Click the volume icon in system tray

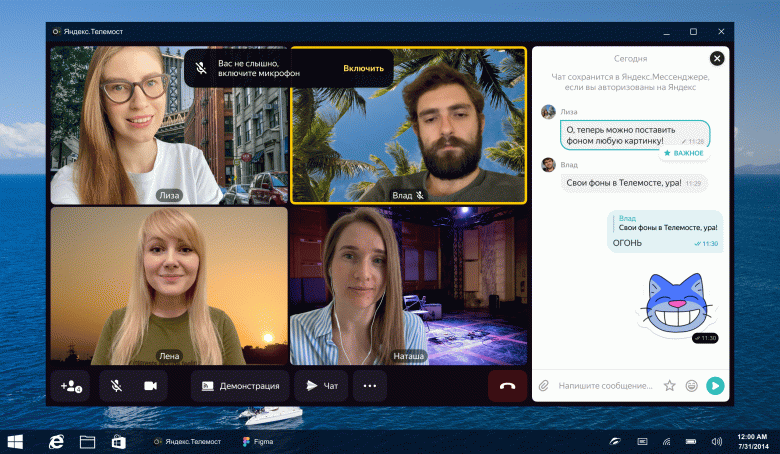point(716,442)
